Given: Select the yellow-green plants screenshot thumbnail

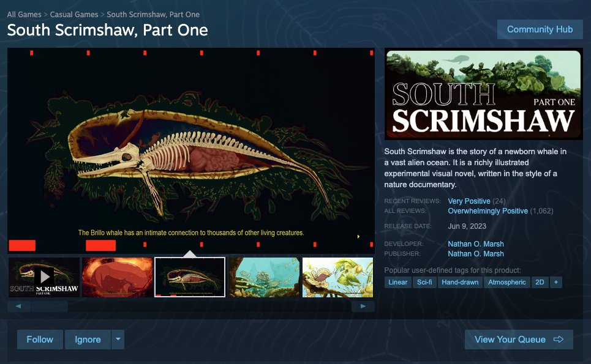Looking at the screenshot, I should click(x=337, y=277).
